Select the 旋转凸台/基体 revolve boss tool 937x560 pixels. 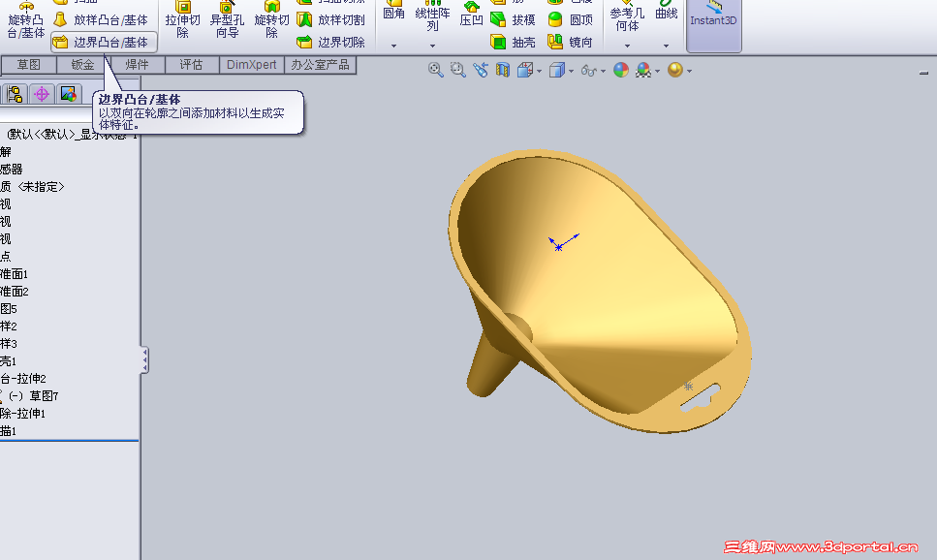point(26,21)
